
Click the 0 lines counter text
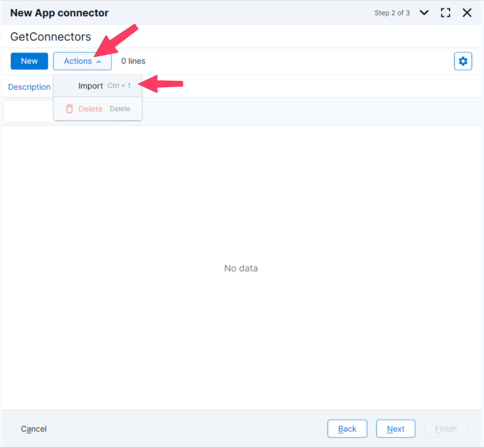pos(133,61)
